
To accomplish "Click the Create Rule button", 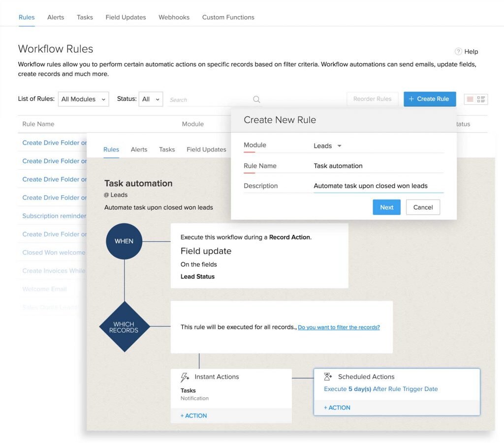I will (430, 99).
